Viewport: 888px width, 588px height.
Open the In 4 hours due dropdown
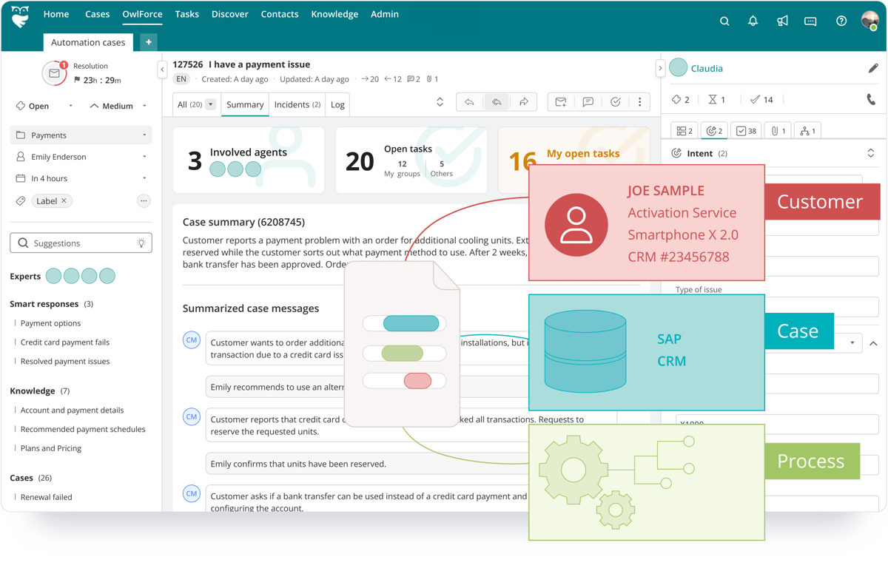(81, 178)
